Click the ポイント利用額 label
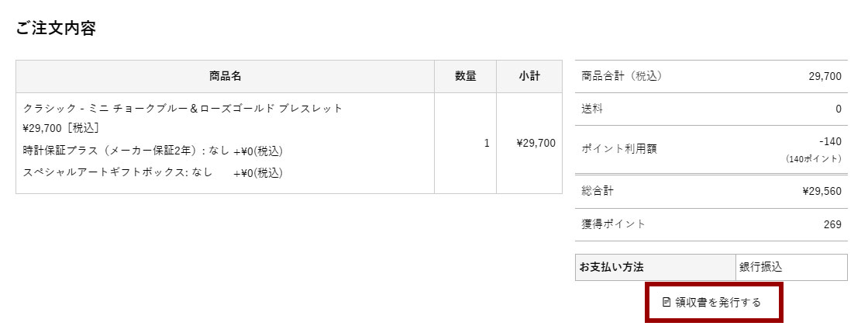 618,148
